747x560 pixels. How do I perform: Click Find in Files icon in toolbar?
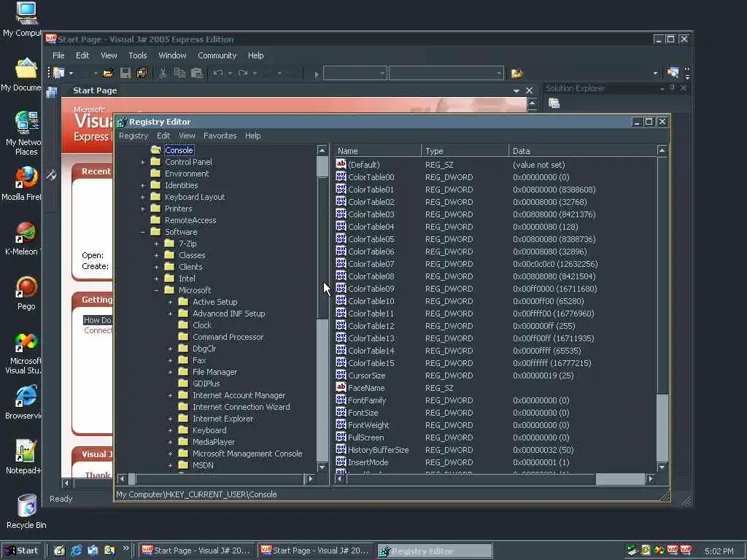517,73
